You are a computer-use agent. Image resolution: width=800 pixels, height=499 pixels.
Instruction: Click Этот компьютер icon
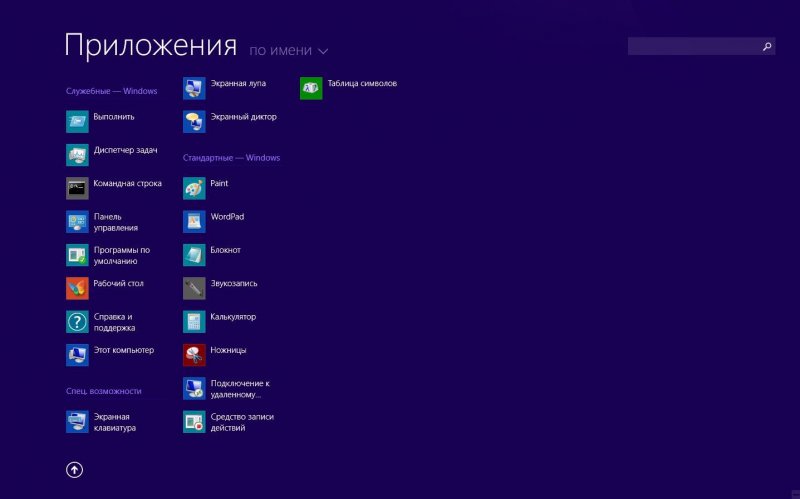coord(77,355)
